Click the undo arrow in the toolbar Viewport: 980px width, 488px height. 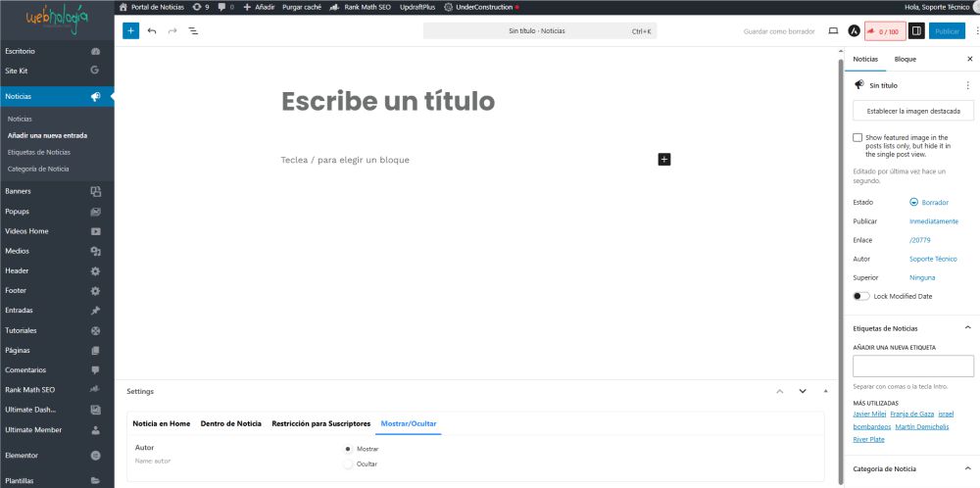pos(152,31)
